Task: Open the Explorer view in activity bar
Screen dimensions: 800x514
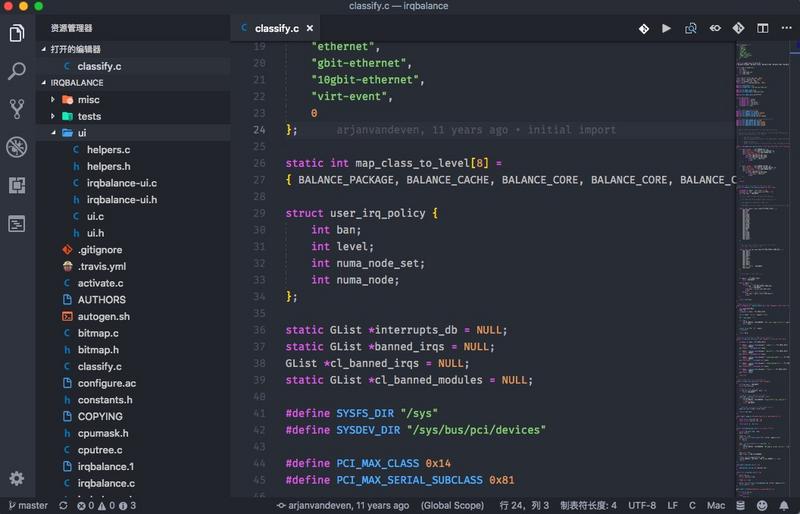Action: point(17,33)
